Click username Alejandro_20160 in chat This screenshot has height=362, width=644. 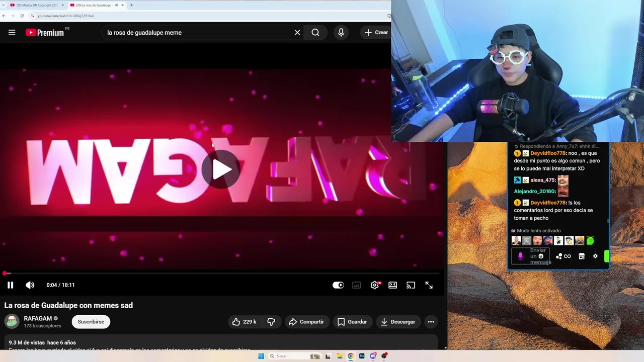(534, 191)
